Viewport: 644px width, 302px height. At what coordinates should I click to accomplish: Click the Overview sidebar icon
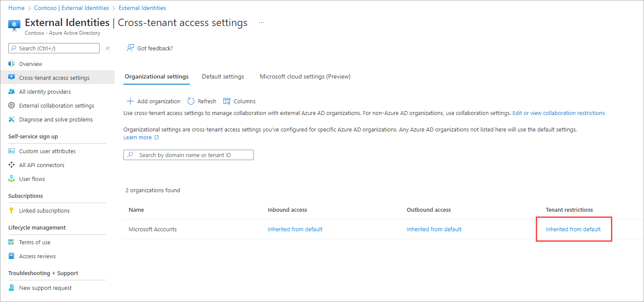12,64
